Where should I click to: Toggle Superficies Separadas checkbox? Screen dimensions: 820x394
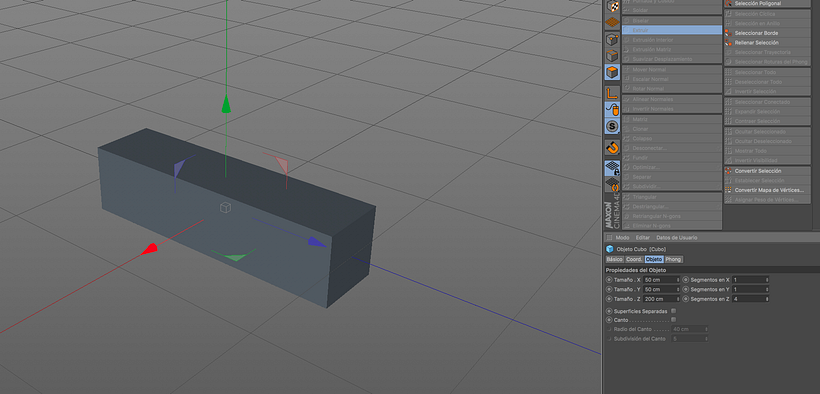click(674, 311)
